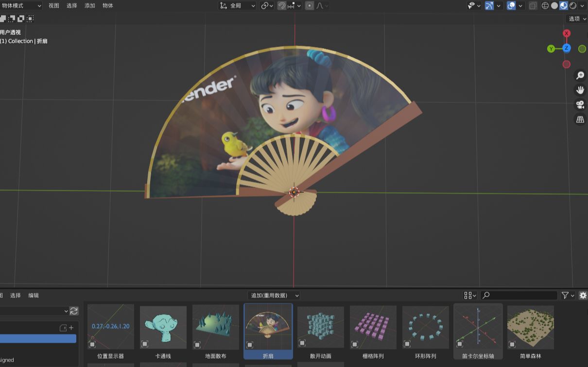Screen dimensions: 588x367
Task: Toggle viewport overlays
Action: (x=511, y=6)
